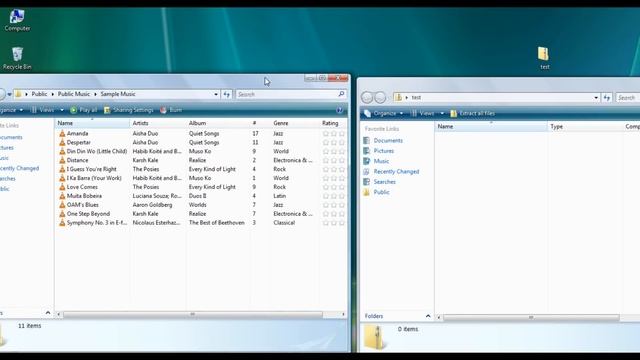Open Searches in test window Favorite Links

click(x=380, y=182)
